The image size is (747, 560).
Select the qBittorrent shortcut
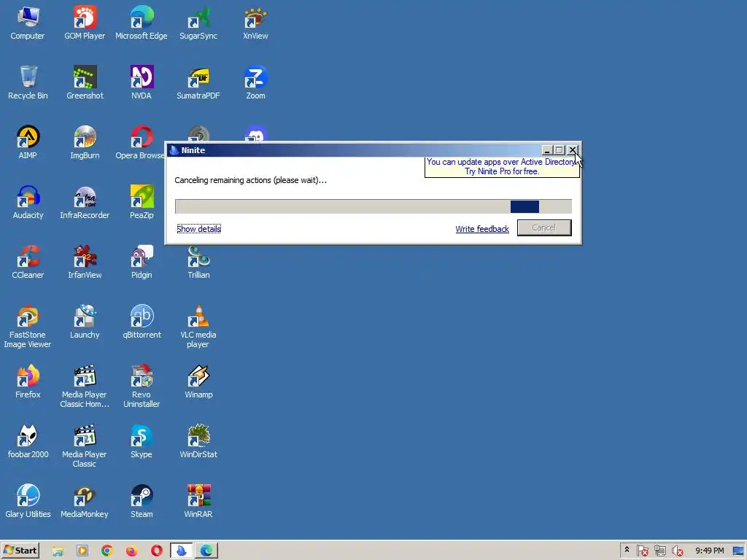(142, 322)
